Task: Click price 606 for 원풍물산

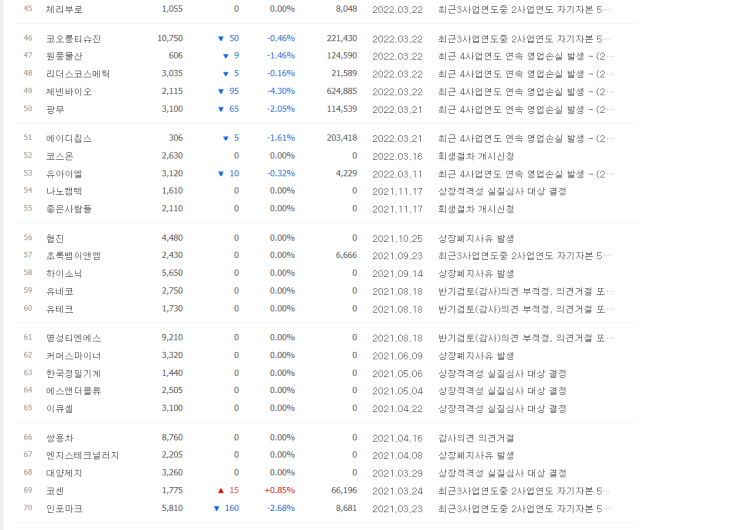Action: tap(176, 55)
